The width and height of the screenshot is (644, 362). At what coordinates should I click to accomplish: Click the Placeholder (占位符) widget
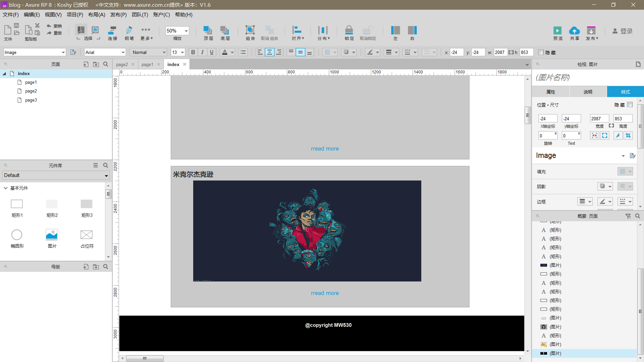point(87,235)
